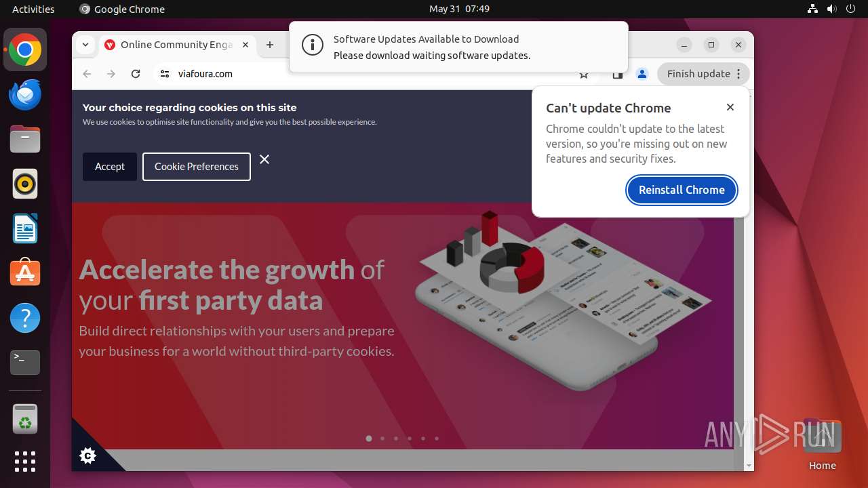Open Ubuntu Software store icon
The height and width of the screenshot is (488, 868).
point(25,273)
